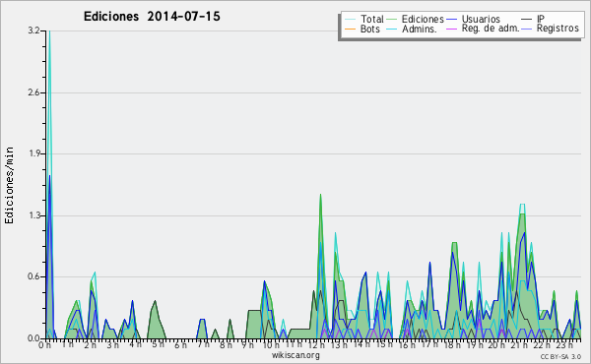
Task: Click the '5 h' x-axis label
Action: (x=158, y=344)
